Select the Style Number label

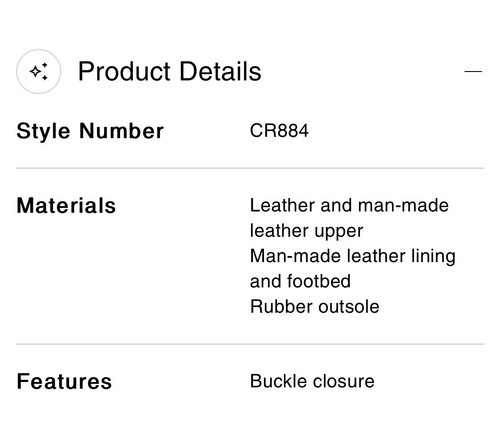(x=90, y=131)
